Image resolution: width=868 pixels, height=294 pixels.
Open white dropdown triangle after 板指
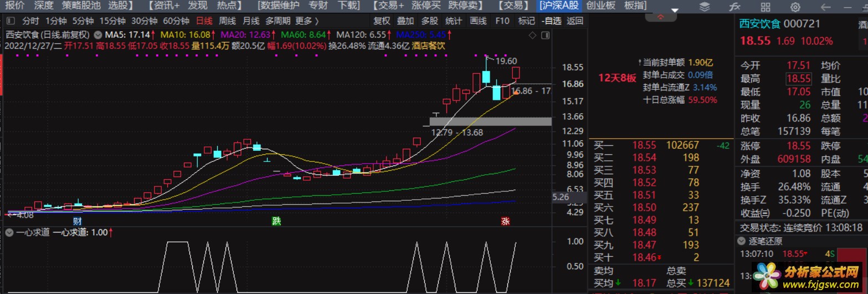[x=674, y=10]
